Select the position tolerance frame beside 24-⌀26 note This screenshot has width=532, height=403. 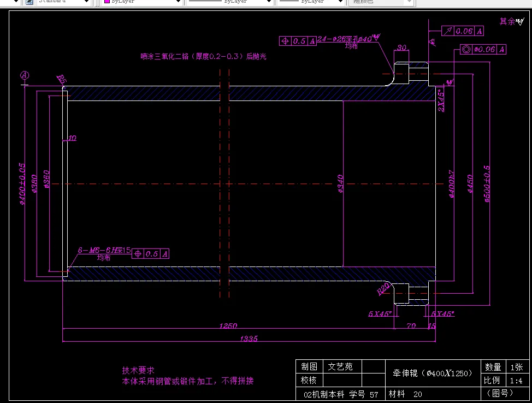click(x=298, y=41)
